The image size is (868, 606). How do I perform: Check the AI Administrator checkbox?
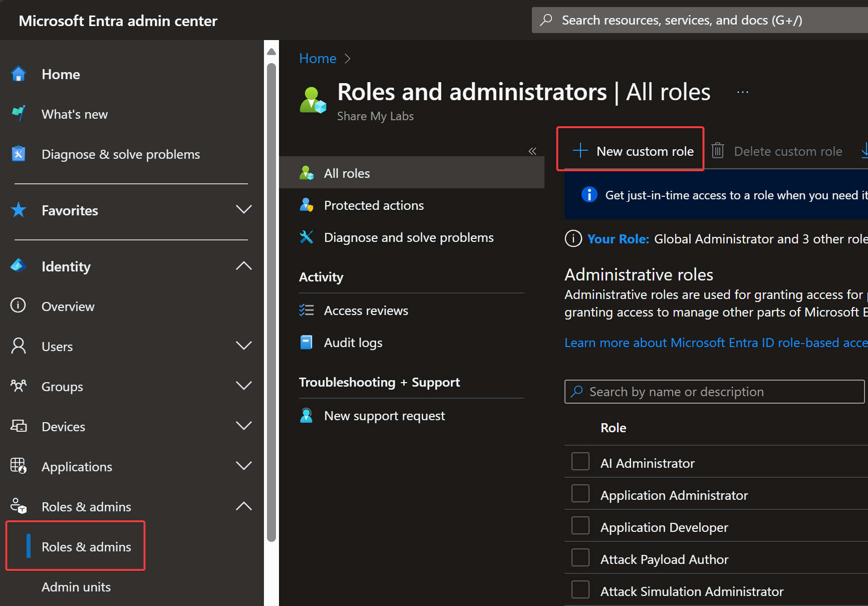point(580,462)
